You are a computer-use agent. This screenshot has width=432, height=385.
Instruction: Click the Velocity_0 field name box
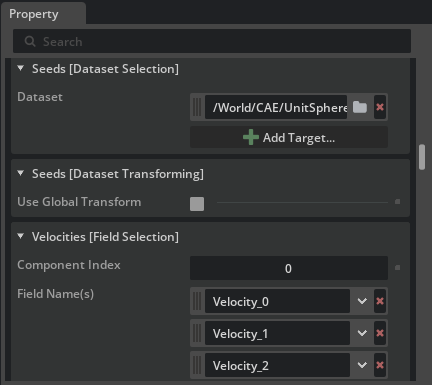pyautogui.click(x=277, y=301)
